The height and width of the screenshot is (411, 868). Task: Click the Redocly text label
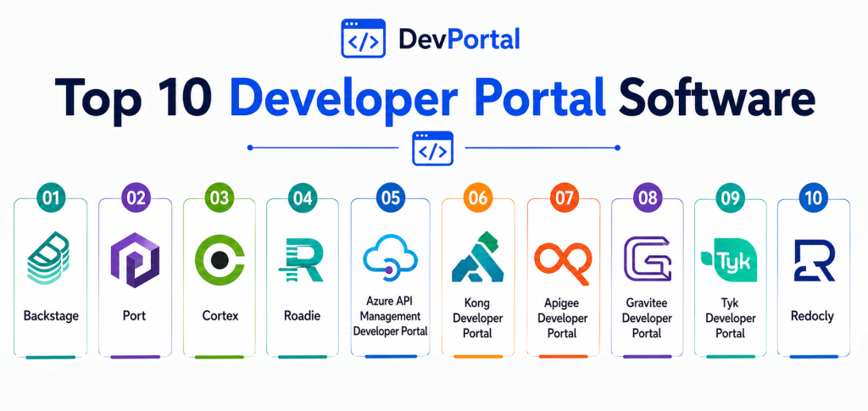(x=814, y=316)
